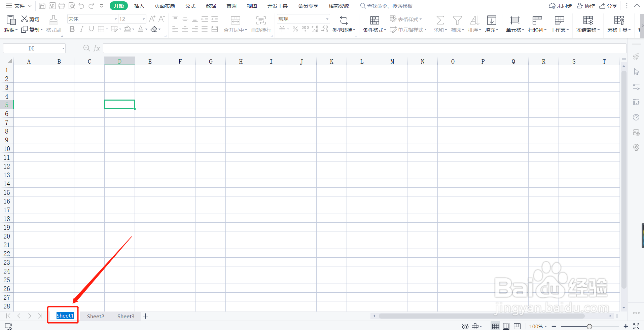Click the Sum (求和) sigma icon
This screenshot has width=644, height=330.
pyautogui.click(x=440, y=21)
